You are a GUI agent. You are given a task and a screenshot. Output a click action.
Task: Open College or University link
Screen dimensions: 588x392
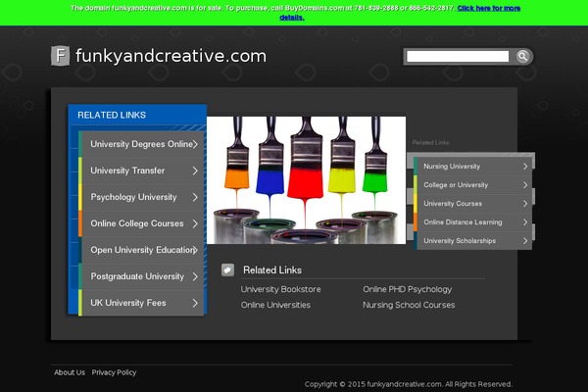pyautogui.click(x=456, y=185)
